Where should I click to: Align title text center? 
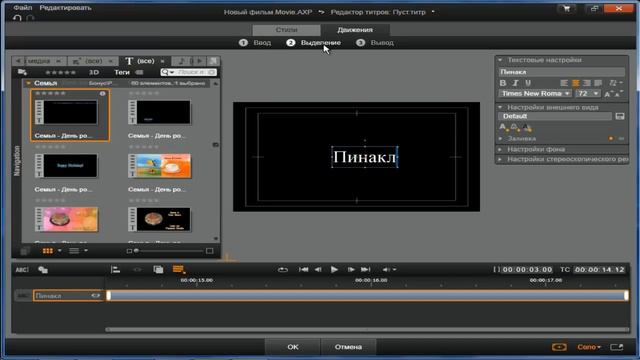point(576,83)
